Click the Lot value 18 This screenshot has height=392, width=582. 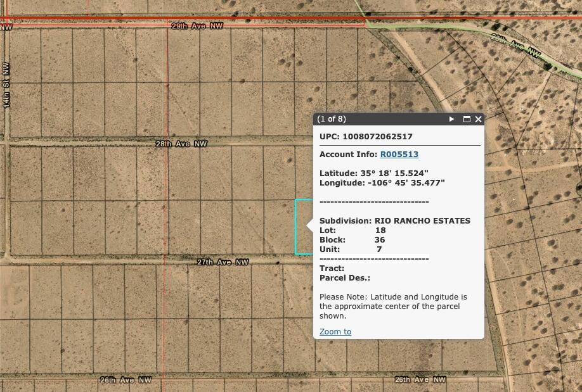point(380,231)
